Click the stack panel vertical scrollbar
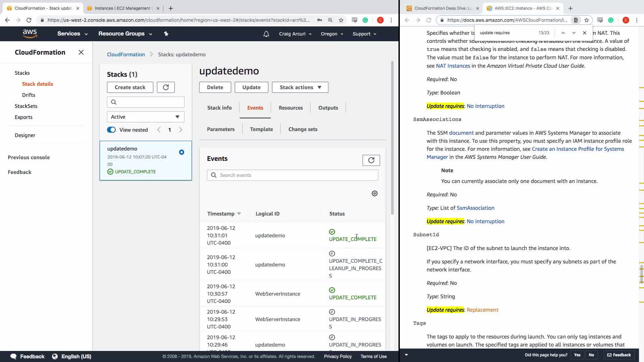 click(x=392, y=137)
